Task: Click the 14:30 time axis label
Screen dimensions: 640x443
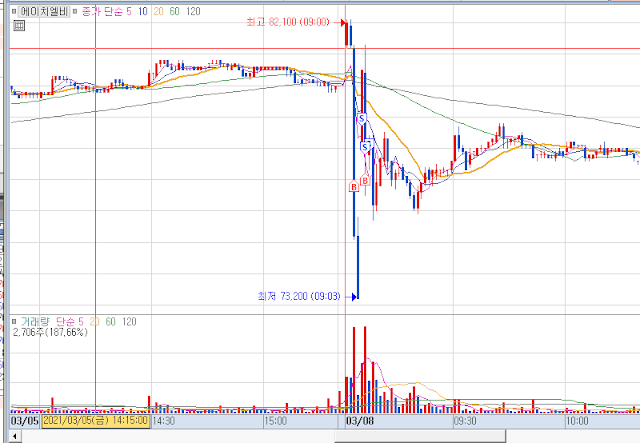Action: (x=163, y=421)
